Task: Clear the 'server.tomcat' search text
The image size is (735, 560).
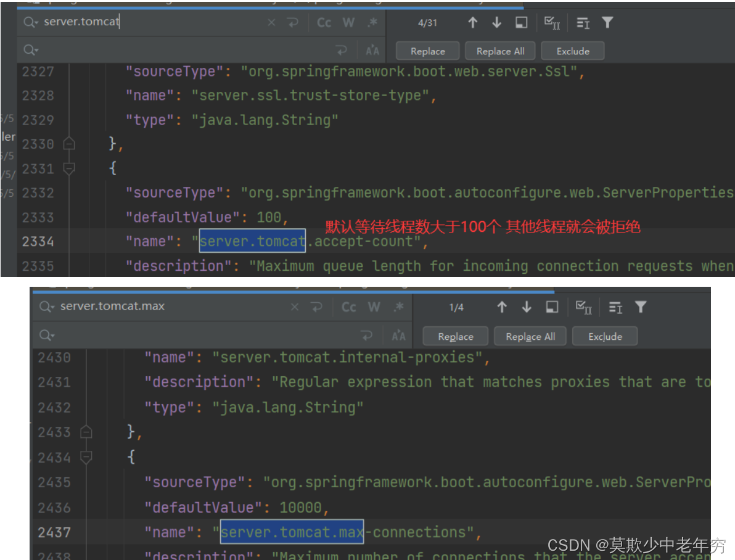Action: [x=271, y=22]
